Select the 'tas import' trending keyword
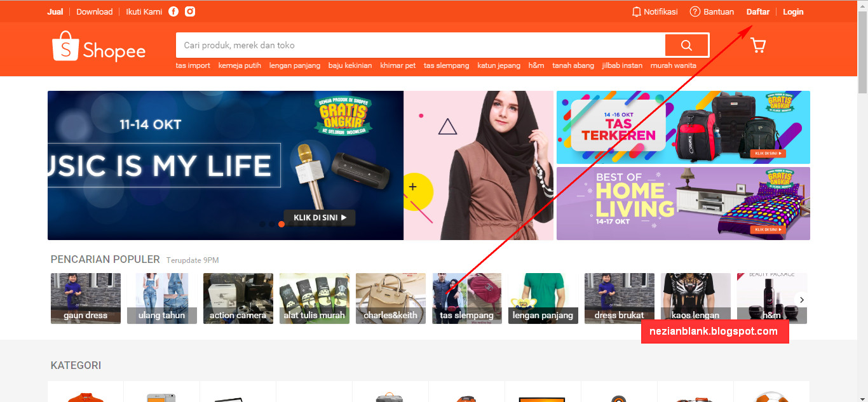The width and height of the screenshot is (868, 402). point(193,65)
